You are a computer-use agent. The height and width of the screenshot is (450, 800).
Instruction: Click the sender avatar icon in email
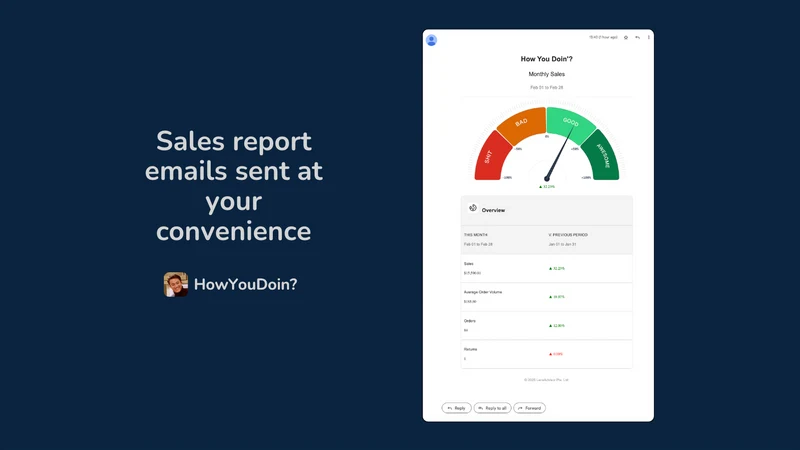coord(431,40)
